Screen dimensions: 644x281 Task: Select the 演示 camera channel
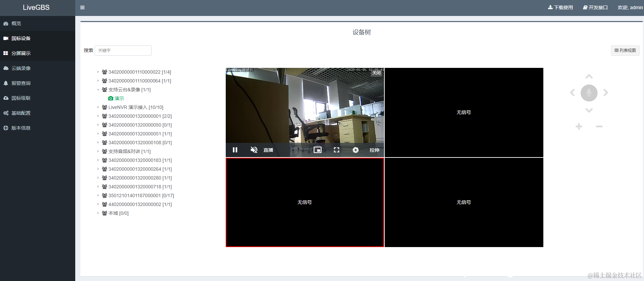click(x=116, y=98)
